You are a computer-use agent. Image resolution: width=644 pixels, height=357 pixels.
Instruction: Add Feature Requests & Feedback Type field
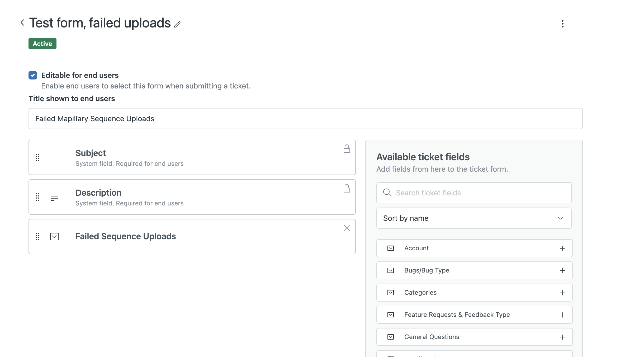click(x=562, y=315)
